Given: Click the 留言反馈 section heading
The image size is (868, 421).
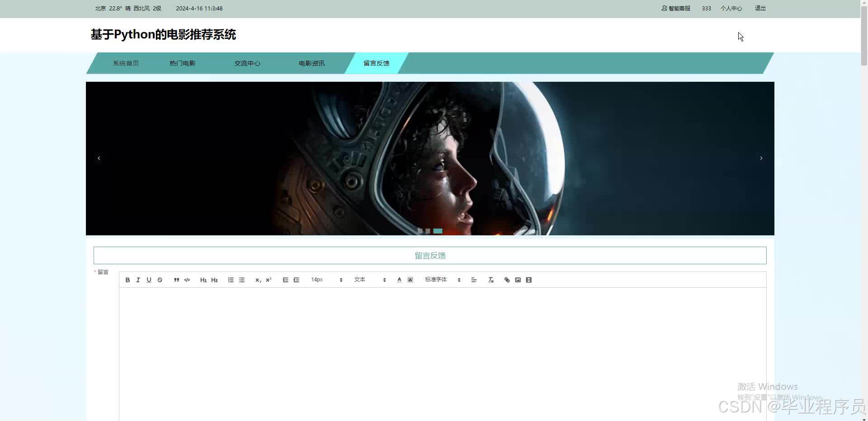Looking at the screenshot, I should 430,256.
